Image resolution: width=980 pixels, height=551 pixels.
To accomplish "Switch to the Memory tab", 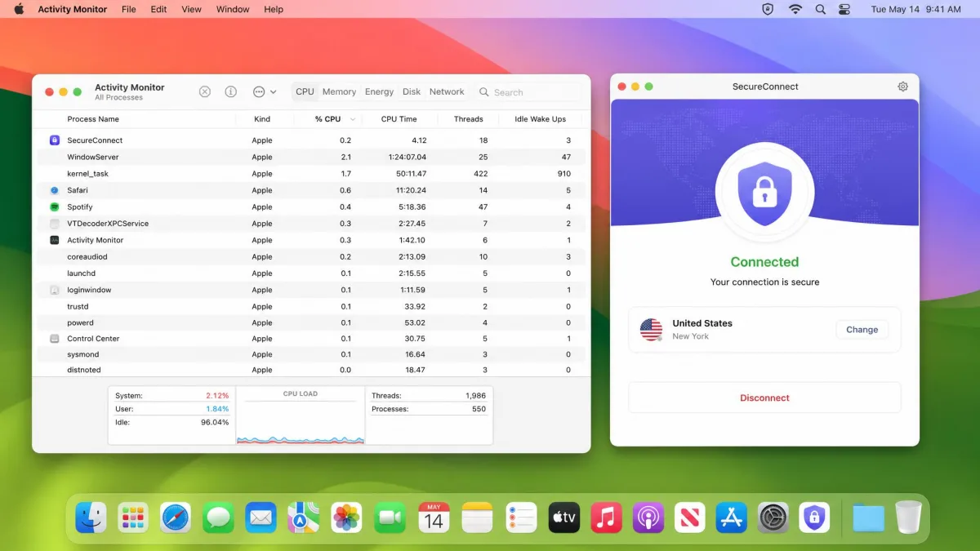I will tap(339, 92).
